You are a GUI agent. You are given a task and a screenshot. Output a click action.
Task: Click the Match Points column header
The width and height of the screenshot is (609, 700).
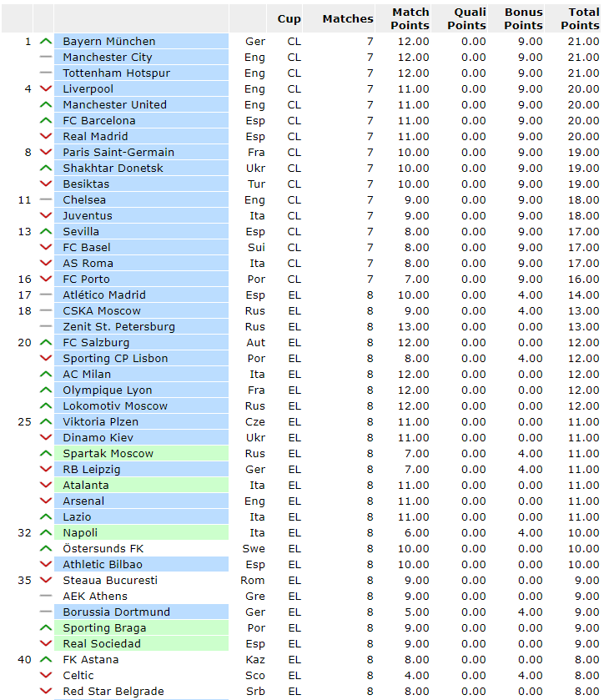coord(410,18)
